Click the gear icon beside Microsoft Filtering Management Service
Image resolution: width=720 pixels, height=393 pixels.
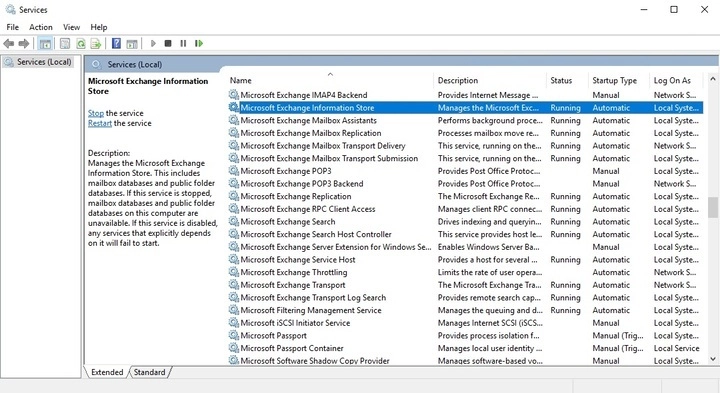[234, 310]
